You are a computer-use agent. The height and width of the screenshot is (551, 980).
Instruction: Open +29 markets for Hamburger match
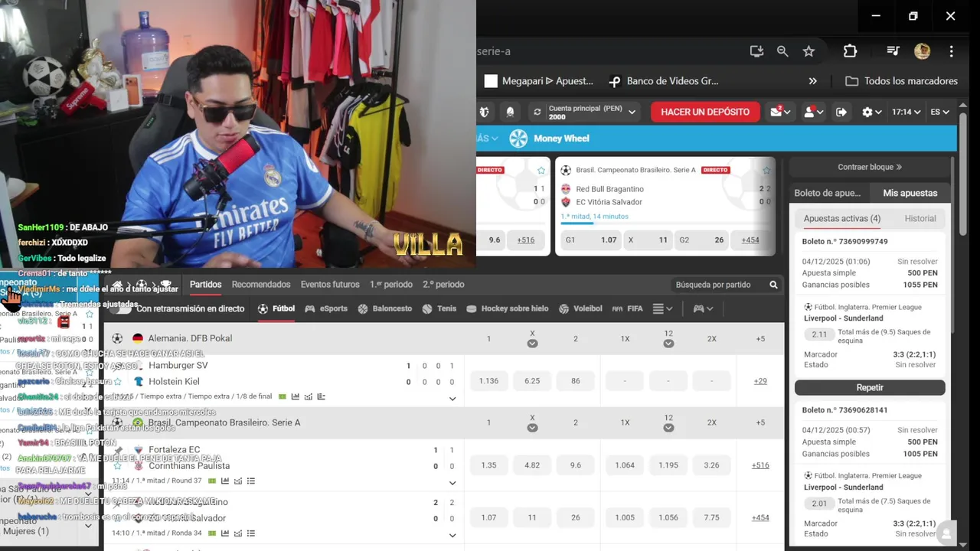point(760,381)
